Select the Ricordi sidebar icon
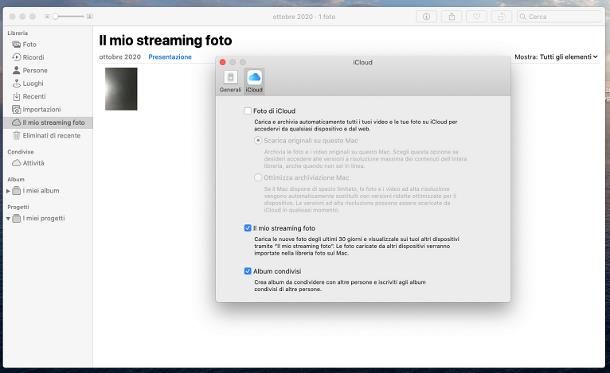This screenshot has height=373, width=610. (16, 57)
